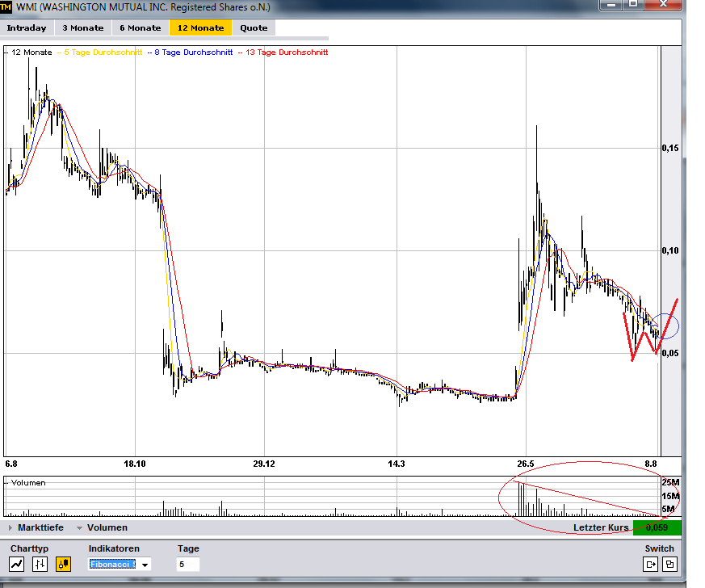Click the Tage input field

[188, 565]
